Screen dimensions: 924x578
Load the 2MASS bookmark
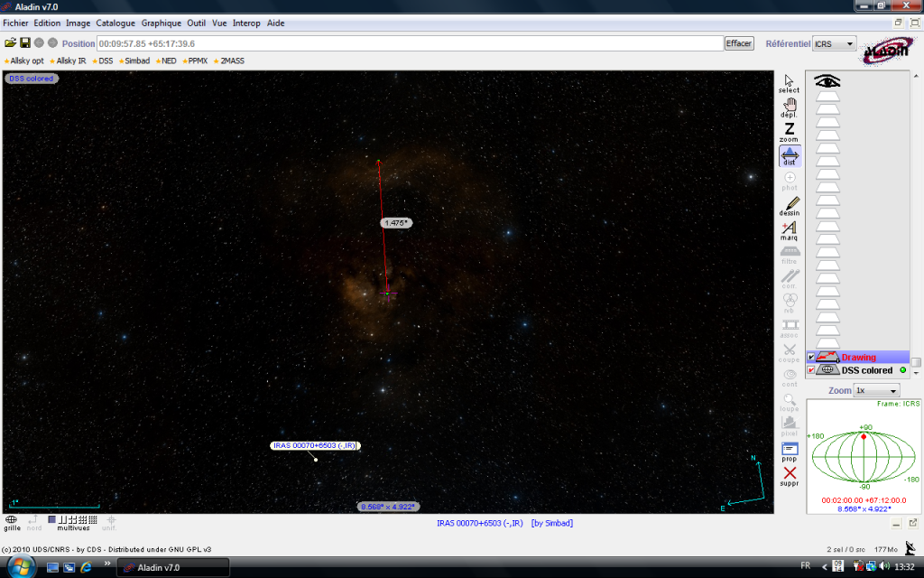[x=229, y=61]
